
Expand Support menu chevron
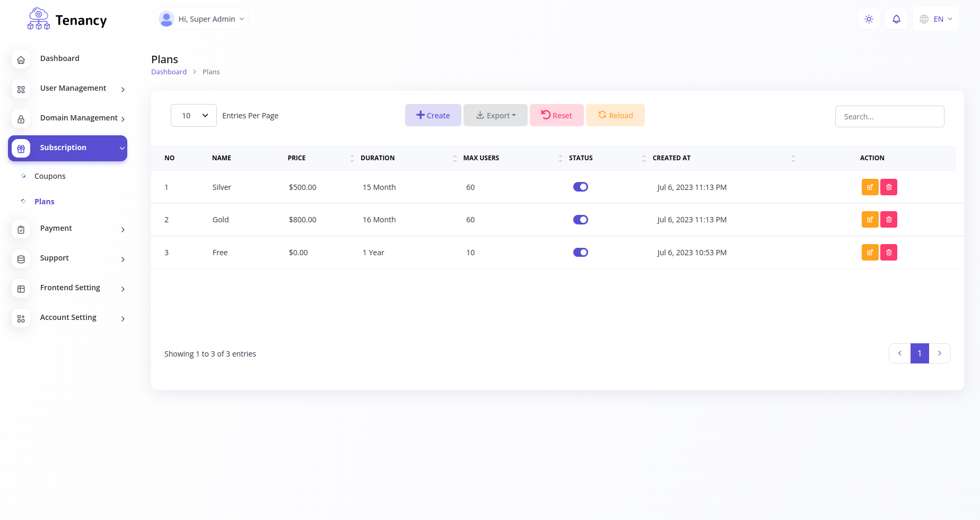[123, 259]
